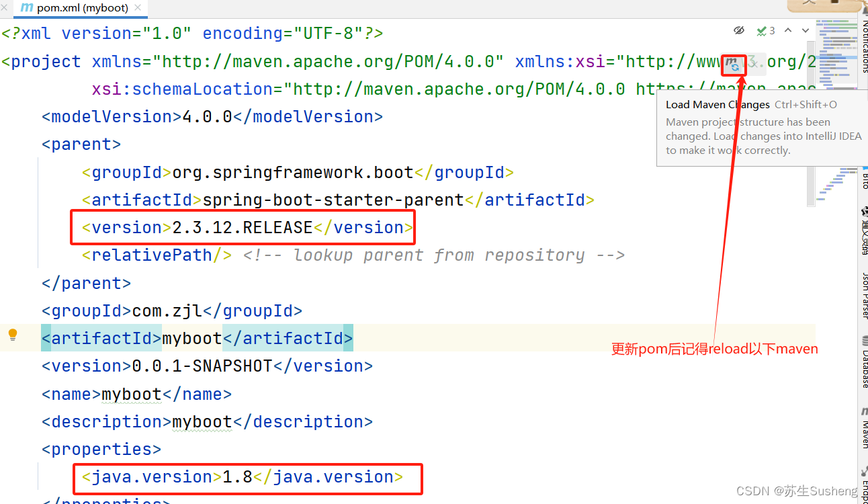Click artifactId spring-boot-starter-parent line
This screenshot has width=868, height=504.
(338, 200)
